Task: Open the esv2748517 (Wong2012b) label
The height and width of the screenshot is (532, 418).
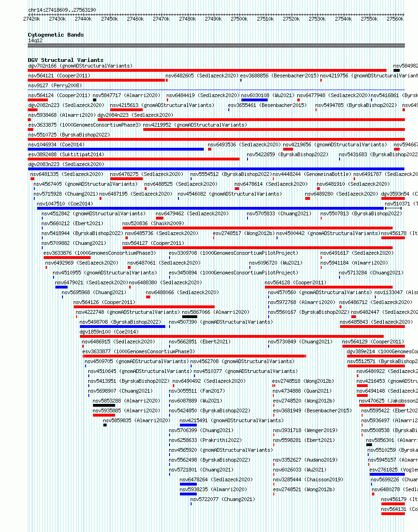Action: tap(243, 233)
